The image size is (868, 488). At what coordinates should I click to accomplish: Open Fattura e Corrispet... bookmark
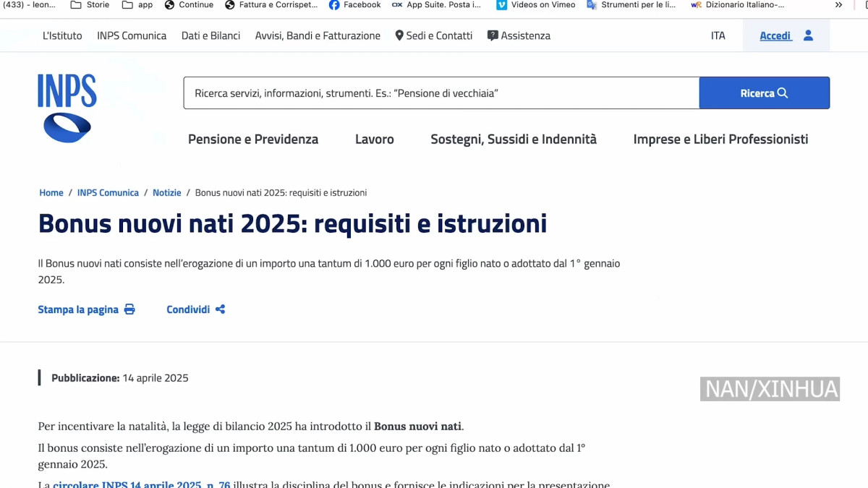click(x=271, y=4)
